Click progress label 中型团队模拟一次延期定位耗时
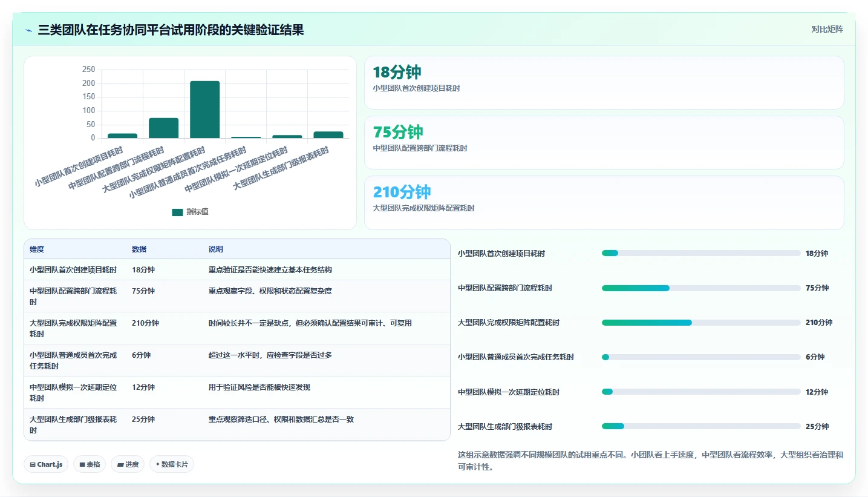The height and width of the screenshot is (497, 868). point(509,392)
